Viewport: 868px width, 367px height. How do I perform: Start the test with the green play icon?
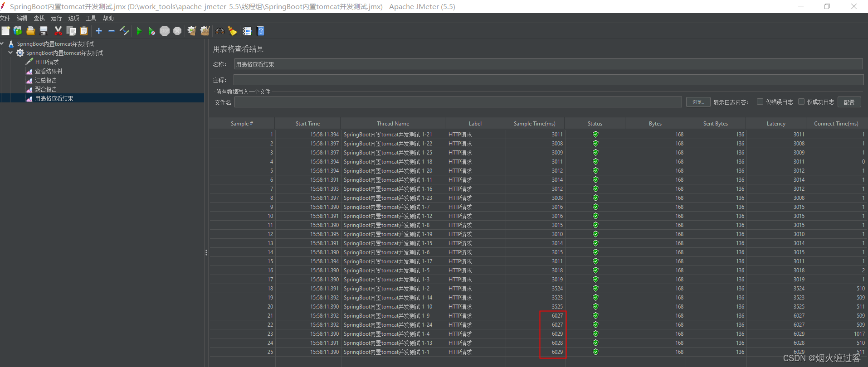pyautogui.click(x=139, y=31)
